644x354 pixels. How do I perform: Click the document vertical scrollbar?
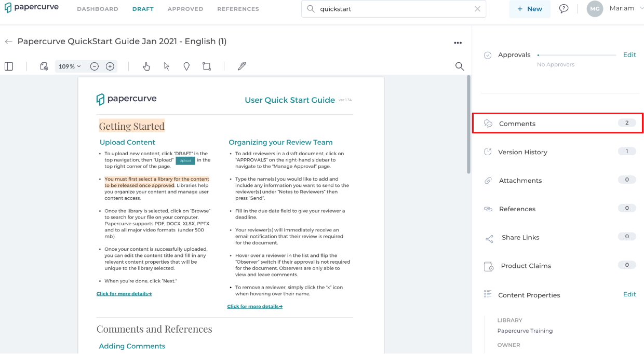[x=469, y=125]
